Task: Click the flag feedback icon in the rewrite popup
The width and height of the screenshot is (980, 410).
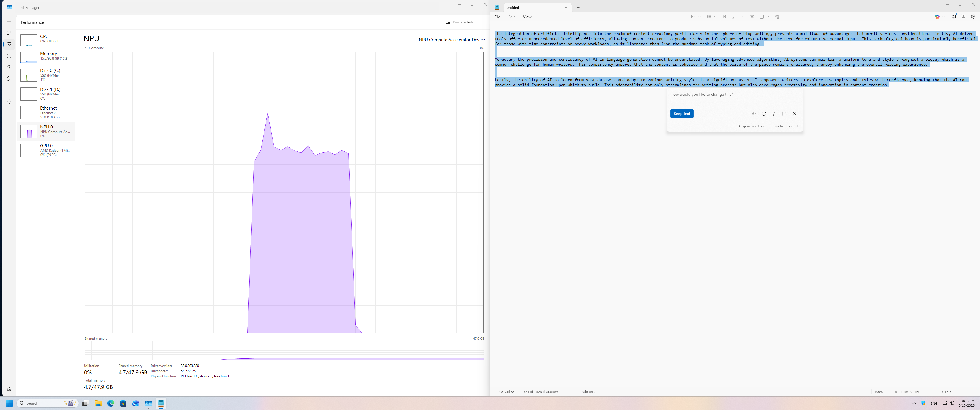Action: 784,114
